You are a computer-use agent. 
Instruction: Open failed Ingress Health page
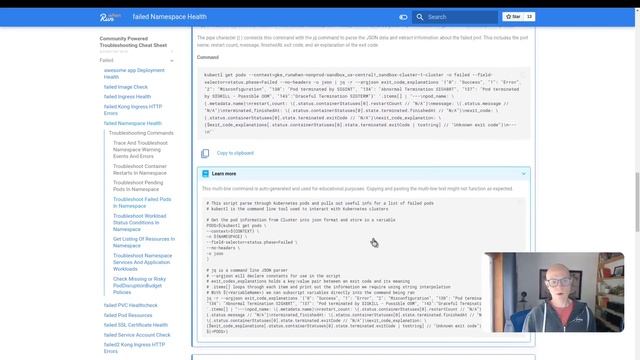tap(127, 97)
